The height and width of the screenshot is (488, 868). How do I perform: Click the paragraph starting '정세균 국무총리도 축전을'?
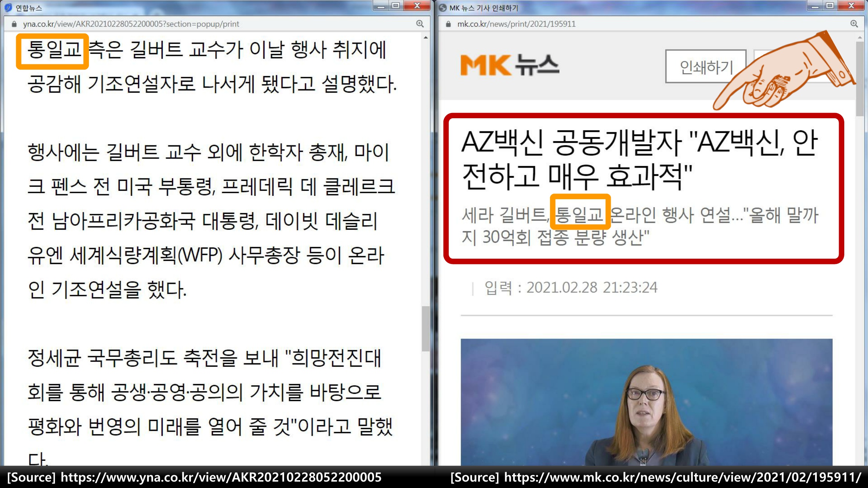[x=210, y=407]
